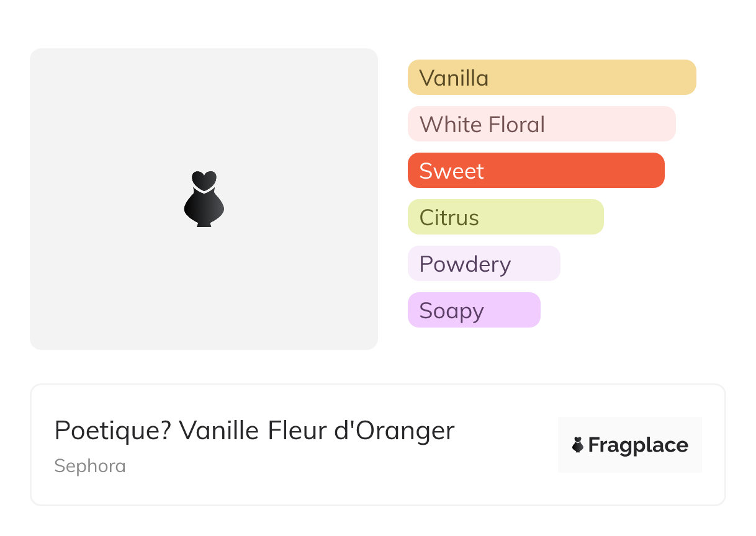Viewport: 756px width, 536px height.
Task: Open the Sephora brand link
Action: pos(90,466)
